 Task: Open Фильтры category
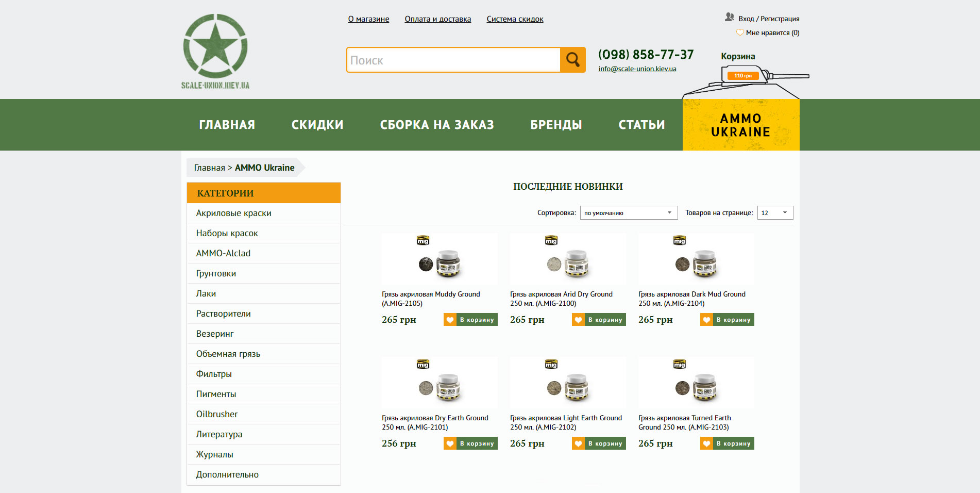(x=264, y=374)
